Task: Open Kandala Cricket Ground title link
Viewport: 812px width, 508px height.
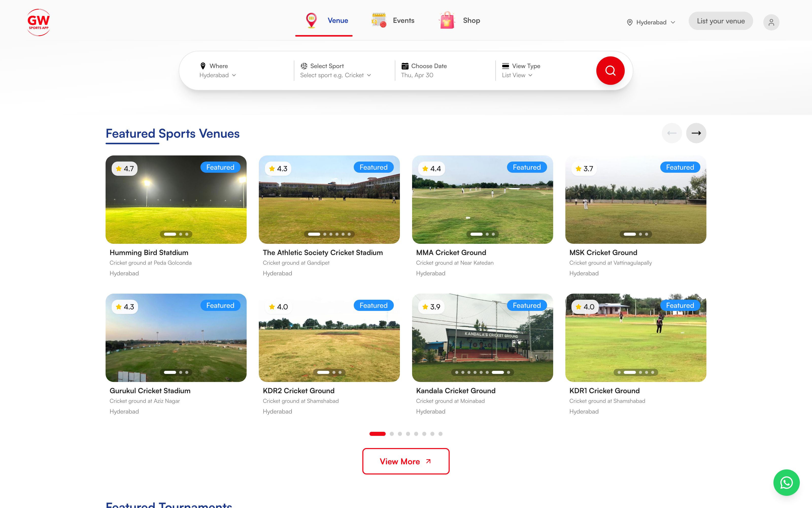Action: 455,391
